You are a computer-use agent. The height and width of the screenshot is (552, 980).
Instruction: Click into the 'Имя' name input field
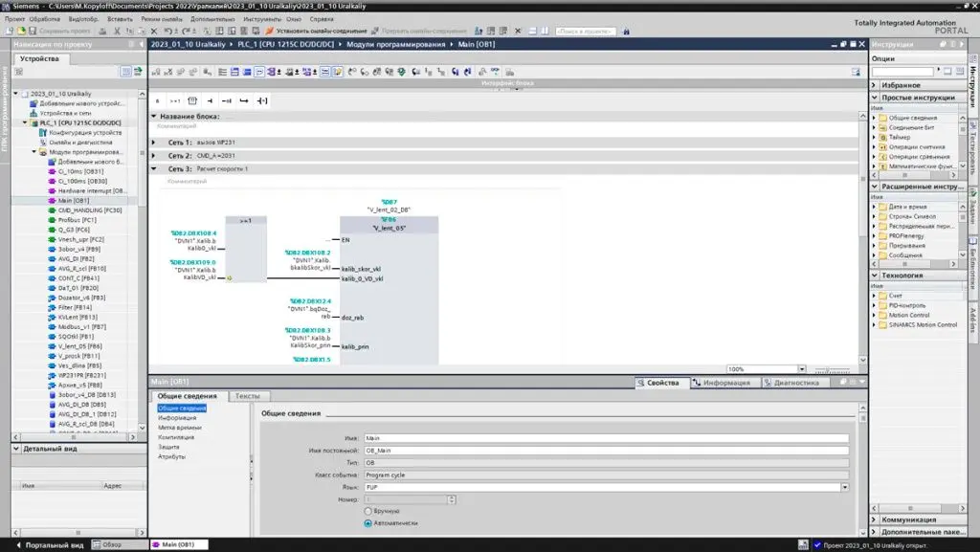point(605,438)
